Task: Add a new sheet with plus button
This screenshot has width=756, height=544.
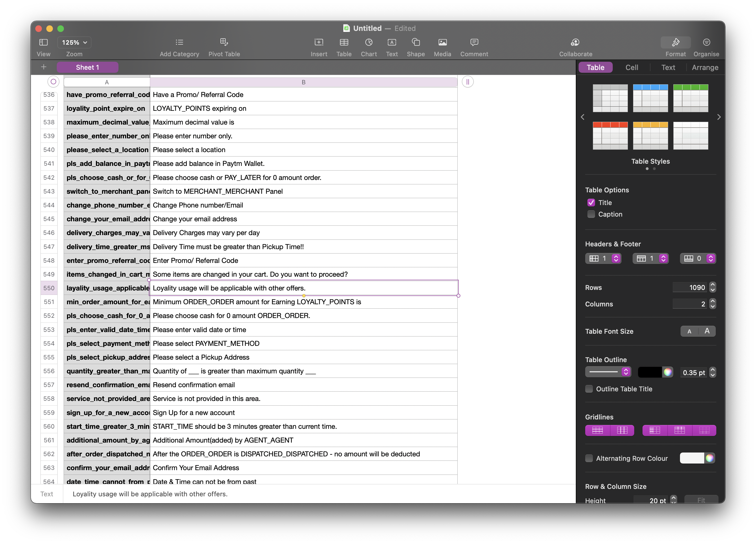Action: 44,67
